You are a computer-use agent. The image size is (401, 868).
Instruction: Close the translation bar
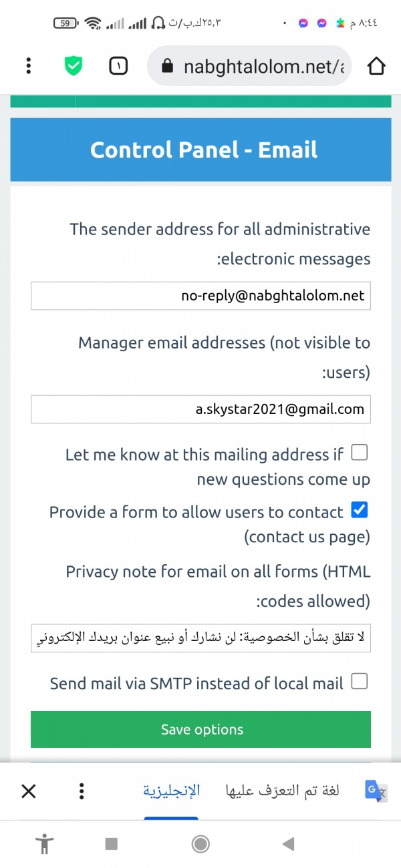tap(28, 792)
